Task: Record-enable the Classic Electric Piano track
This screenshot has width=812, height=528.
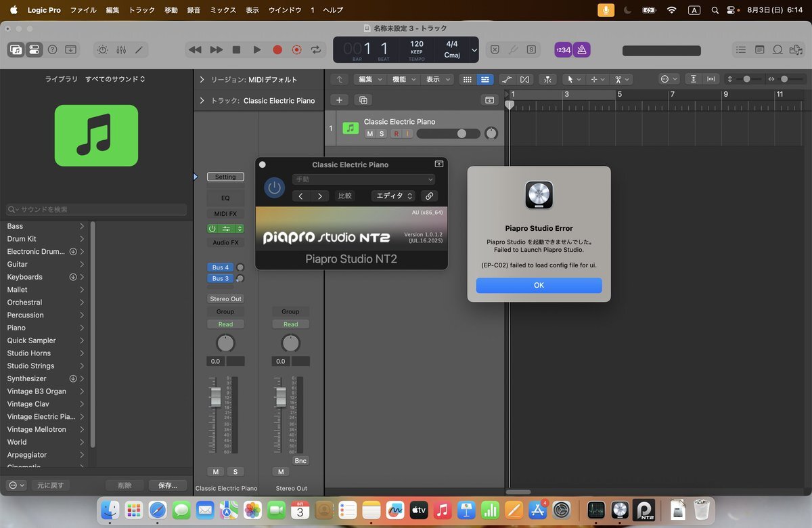Action: coord(397,134)
